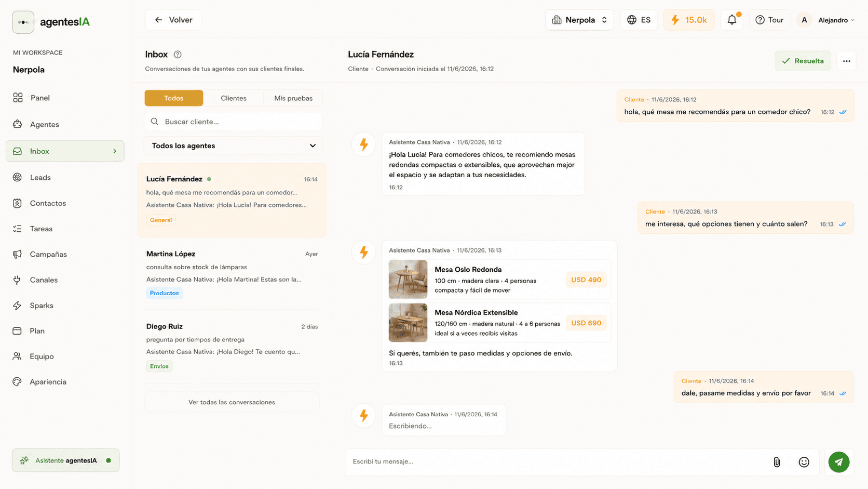Click USD 490 price badge
868x489 pixels.
[586, 280]
